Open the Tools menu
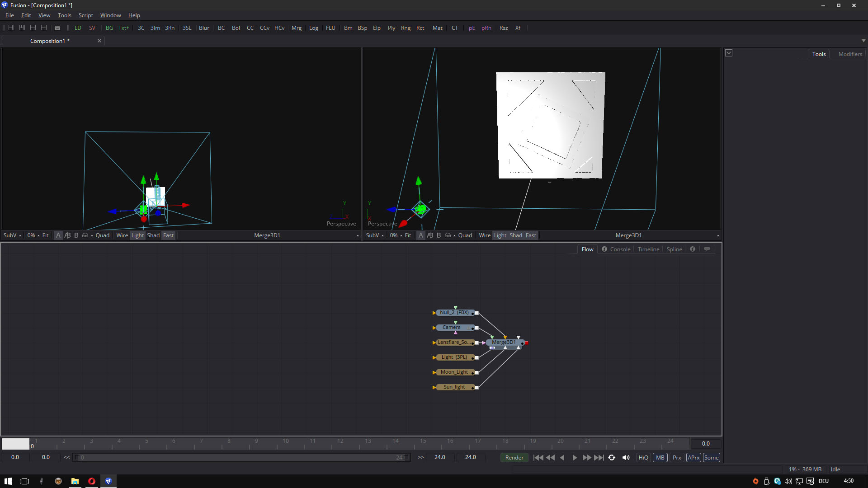This screenshot has height=488, width=868. click(65, 15)
